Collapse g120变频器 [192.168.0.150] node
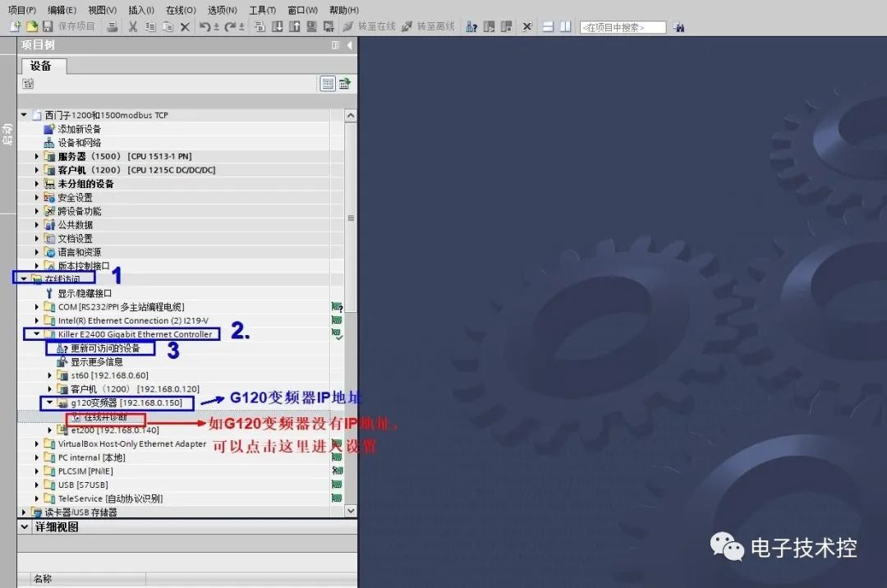This screenshot has height=588, width=887. 50,402
